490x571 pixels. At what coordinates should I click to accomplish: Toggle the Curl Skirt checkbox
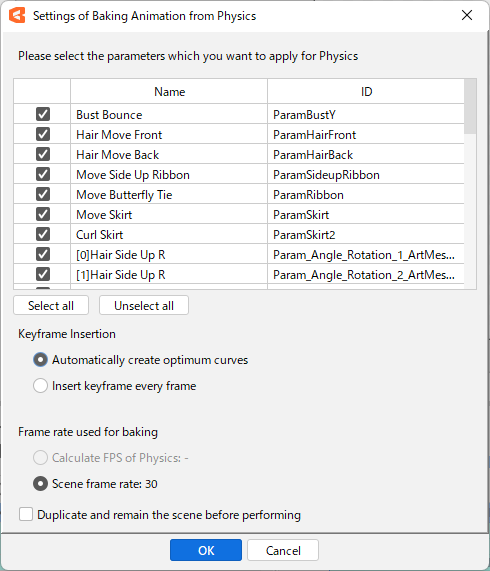(43, 235)
